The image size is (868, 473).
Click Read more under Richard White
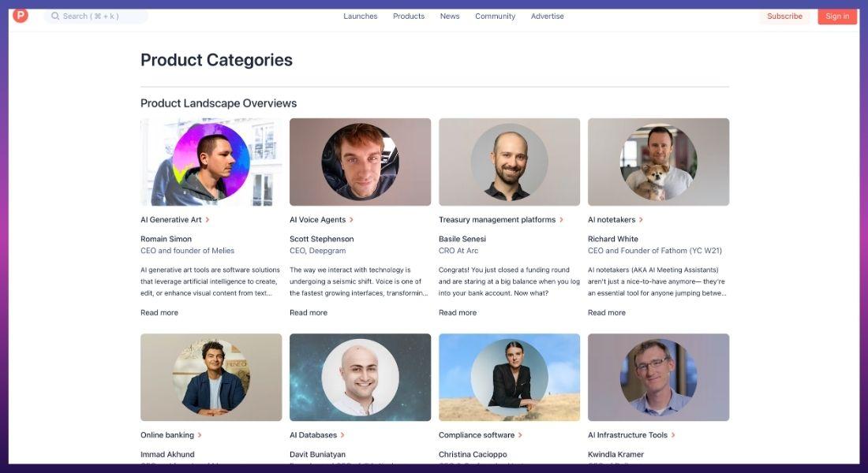click(x=607, y=313)
